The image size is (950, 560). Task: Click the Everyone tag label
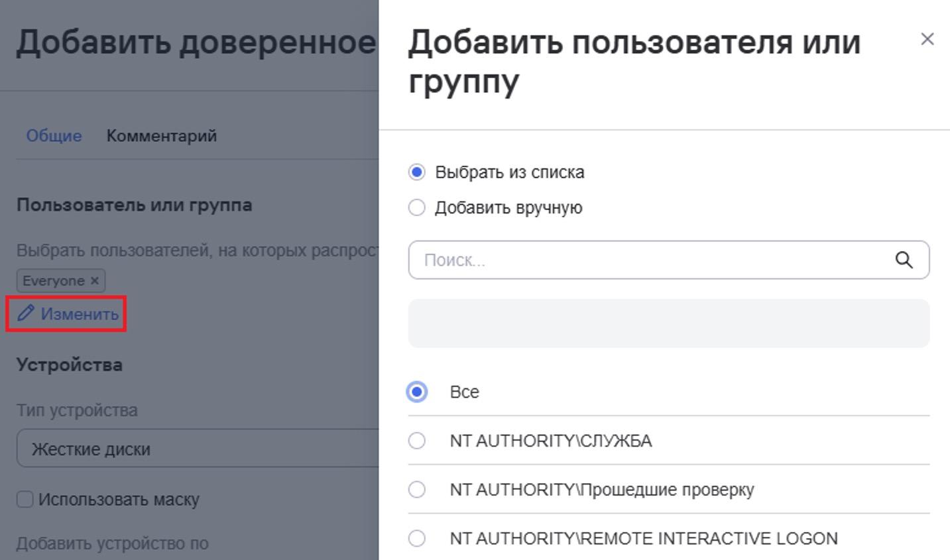pyautogui.click(x=54, y=280)
